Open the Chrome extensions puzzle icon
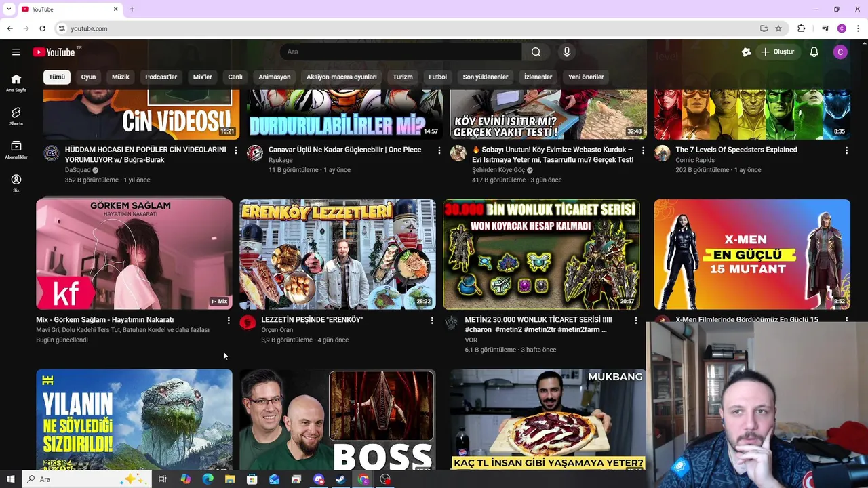Screen dimensions: 868x488 coord(802,28)
